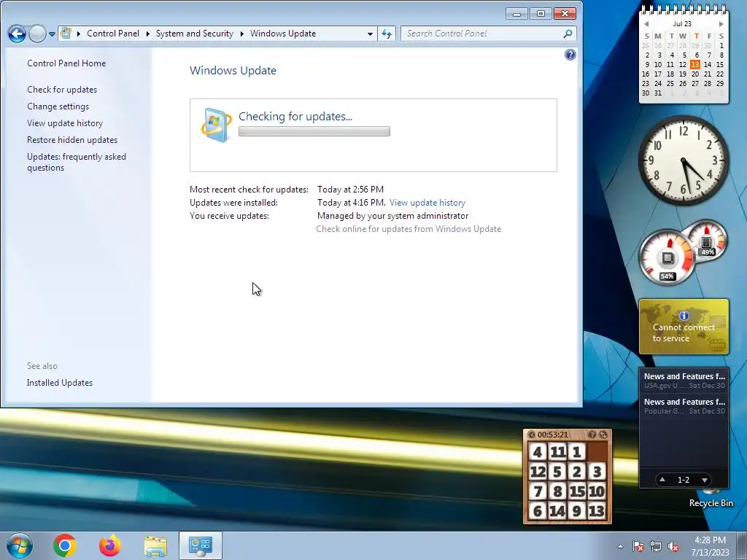Click puzzle tile 15

[x=577, y=491]
